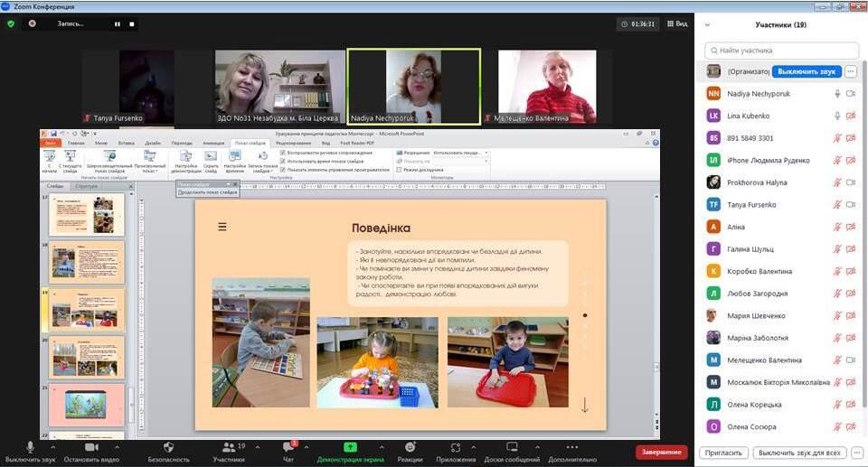Screen dimensions: 868x467
Task: Click Mute All button in Participants panel
Action: [x=799, y=453]
